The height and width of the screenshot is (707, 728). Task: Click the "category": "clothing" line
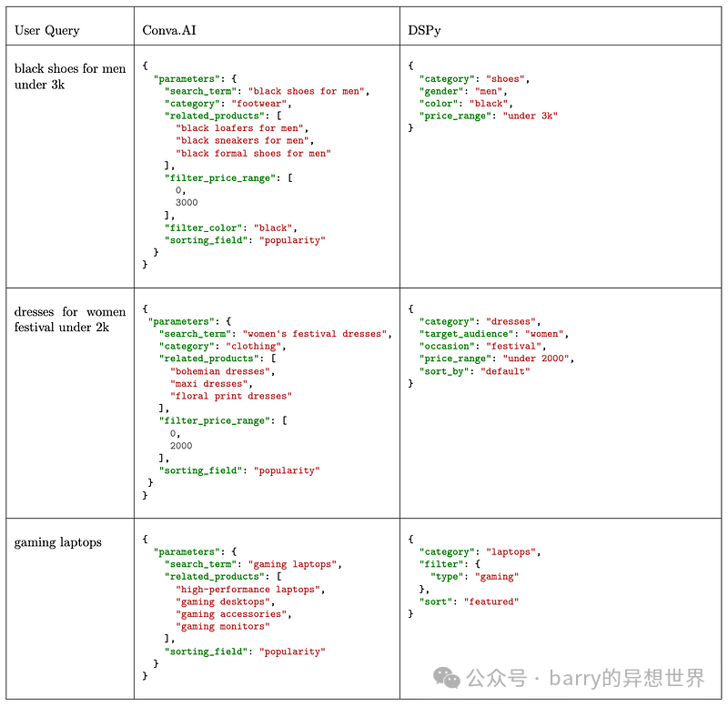[222, 347]
